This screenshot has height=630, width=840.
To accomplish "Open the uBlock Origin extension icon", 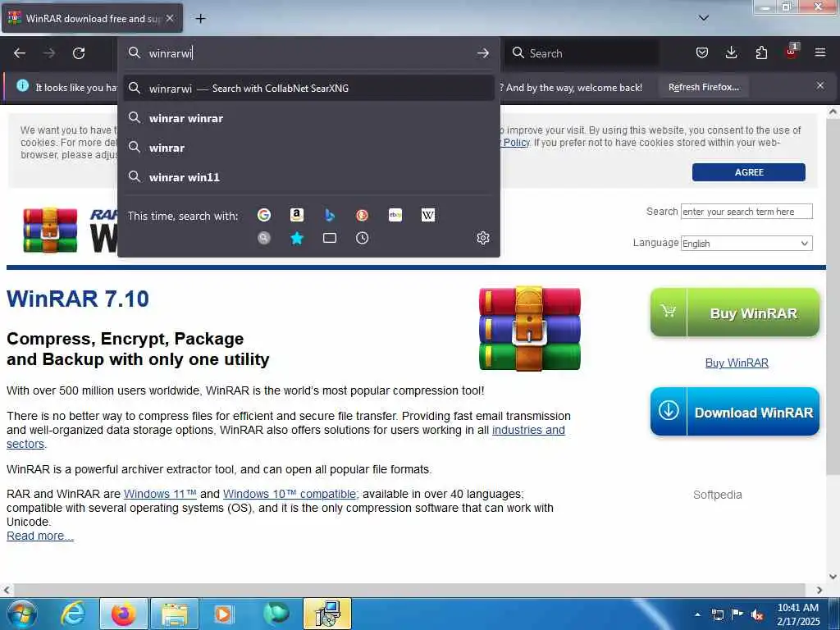I will pyautogui.click(x=792, y=52).
